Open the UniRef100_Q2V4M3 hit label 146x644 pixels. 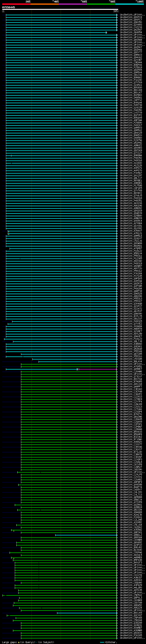coord(131,25)
